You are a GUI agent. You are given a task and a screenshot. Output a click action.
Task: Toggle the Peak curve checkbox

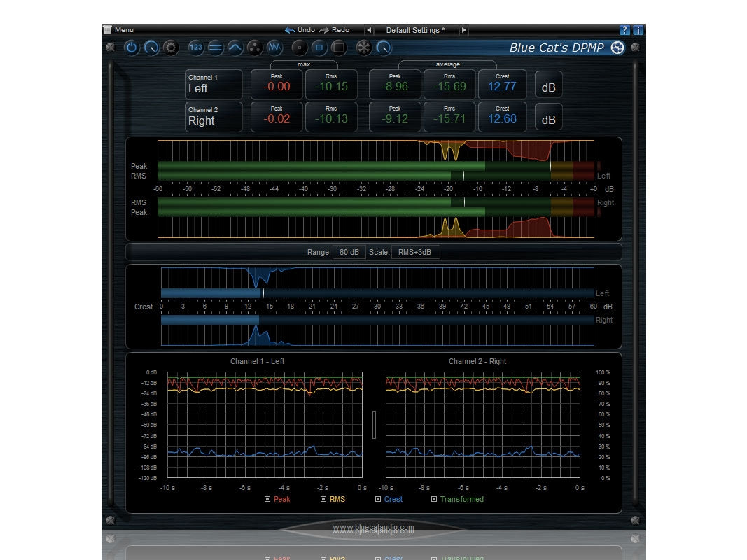pyautogui.click(x=267, y=499)
